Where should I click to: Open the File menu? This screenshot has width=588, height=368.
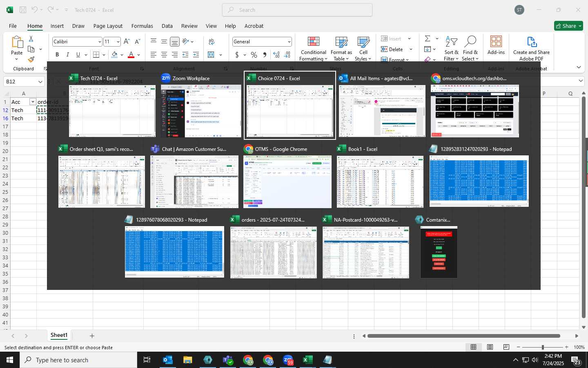[x=13, y=26]
